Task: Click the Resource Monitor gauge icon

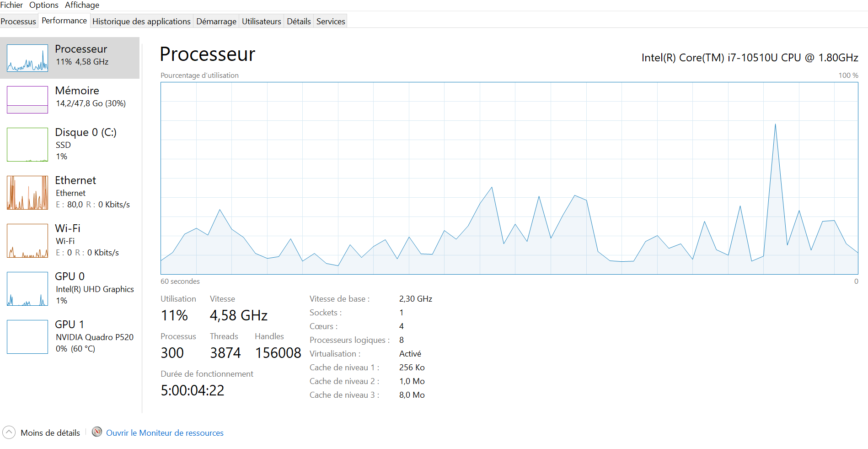Action: pos(97,432)
